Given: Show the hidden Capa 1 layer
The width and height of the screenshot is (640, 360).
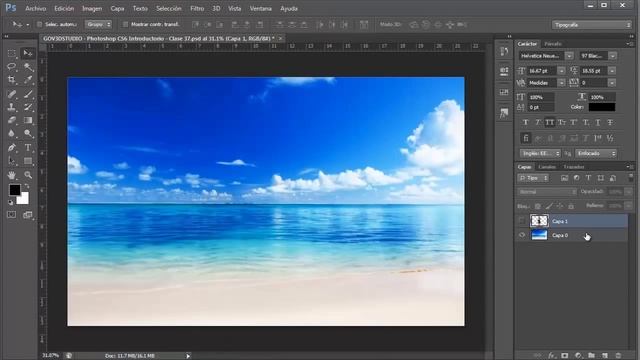Looking at the screenshot, I should tap(522, 221).
